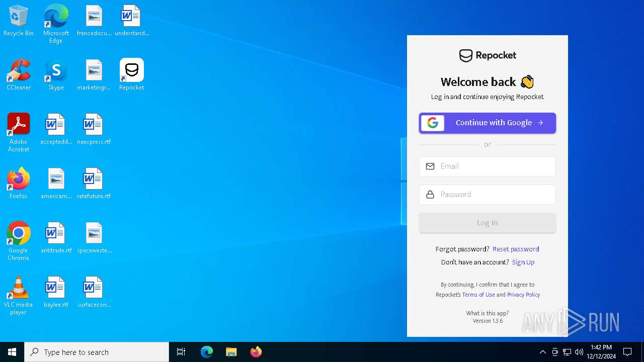Show hidden system tray icons
The width and height of the screenshot is (644, 362).
click(x=542, y=352)
